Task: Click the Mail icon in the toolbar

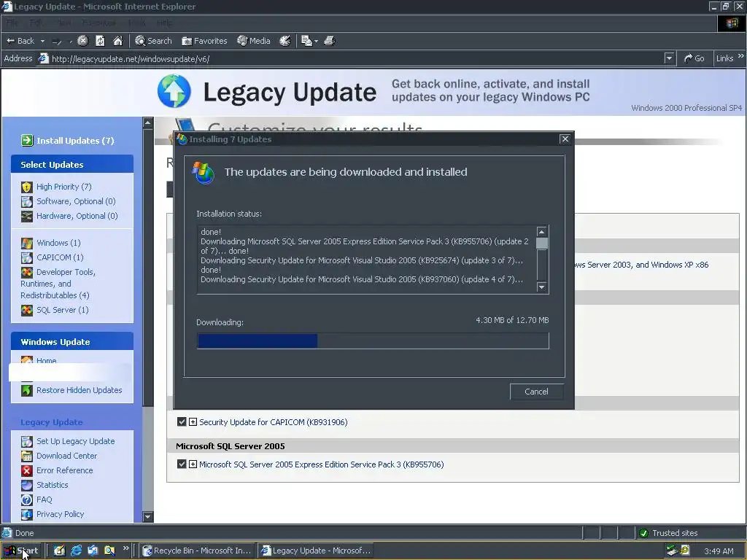Action: point(306,41)
